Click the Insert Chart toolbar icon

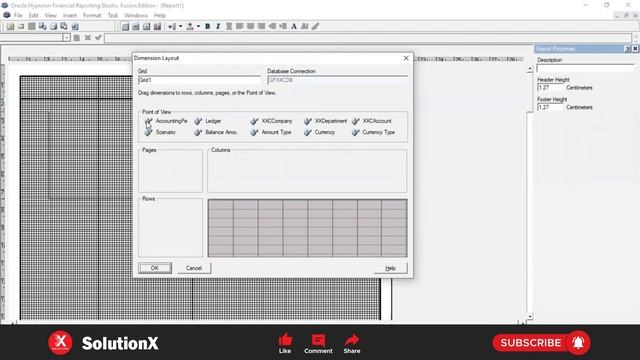coord(157,27)
